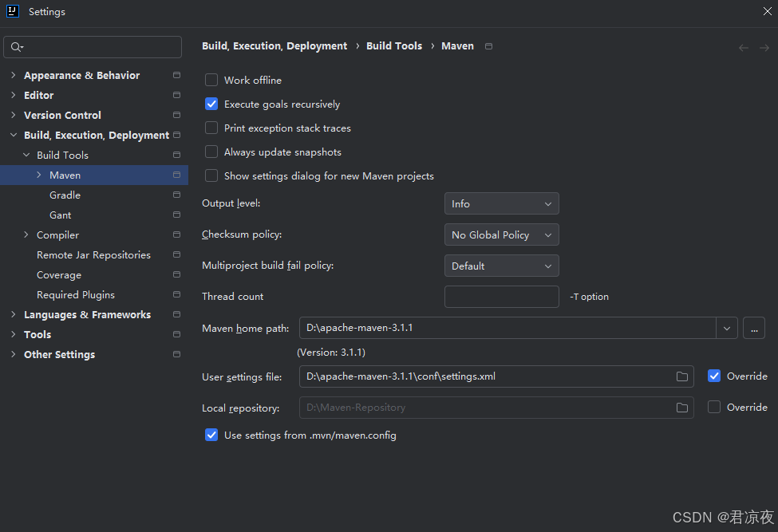Click the folder icon in Local repository field

(682, 408)
